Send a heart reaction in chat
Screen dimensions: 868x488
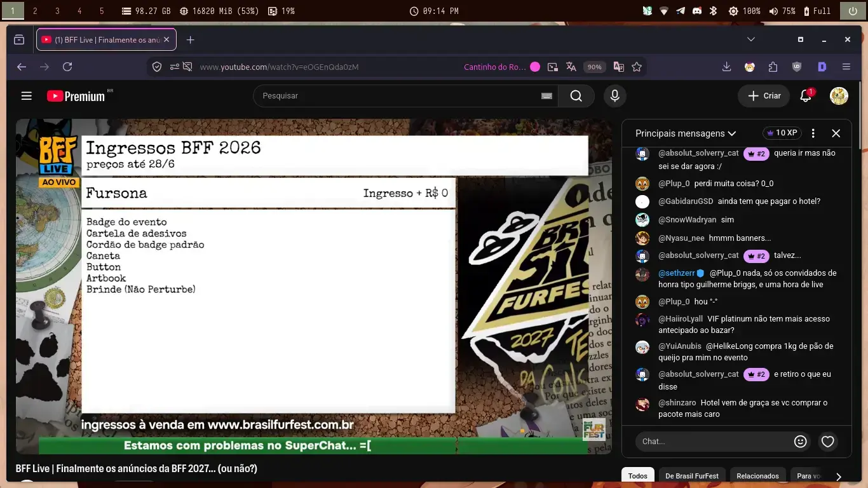point(827,441)
